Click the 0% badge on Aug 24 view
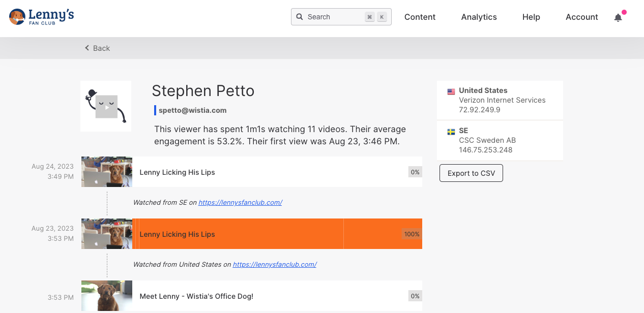The height and width of the screenshot is (313, 644). click(415, 172)
